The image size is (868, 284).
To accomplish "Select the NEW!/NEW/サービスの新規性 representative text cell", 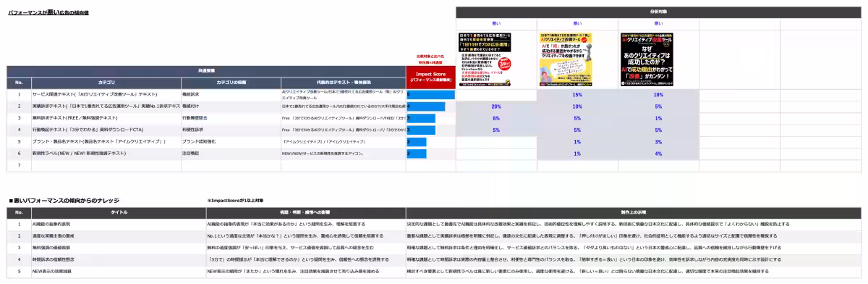I will tap(344, 154).
